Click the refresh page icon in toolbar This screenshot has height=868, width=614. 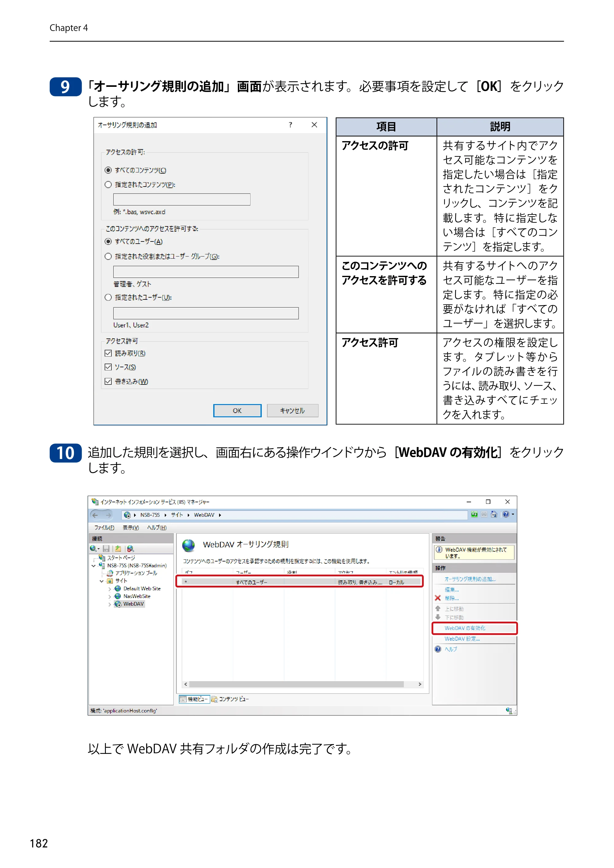[x=474, y=515]
